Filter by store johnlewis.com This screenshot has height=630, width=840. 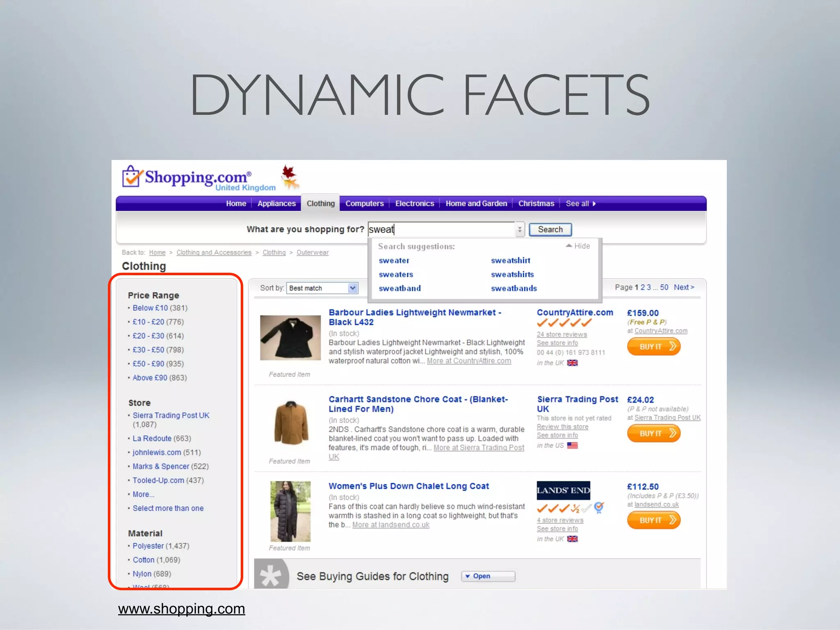pyautogui.click(x=157, y=452)
